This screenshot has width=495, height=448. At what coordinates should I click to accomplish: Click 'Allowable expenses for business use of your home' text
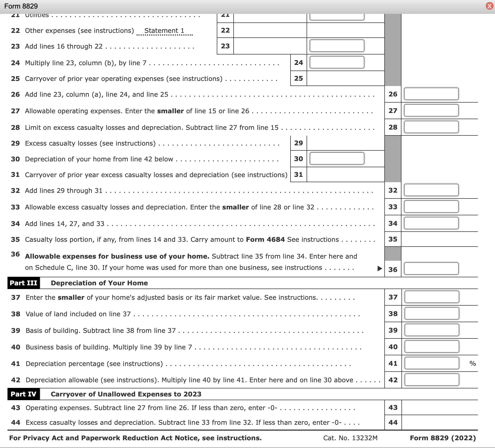(x=117, y=256)
